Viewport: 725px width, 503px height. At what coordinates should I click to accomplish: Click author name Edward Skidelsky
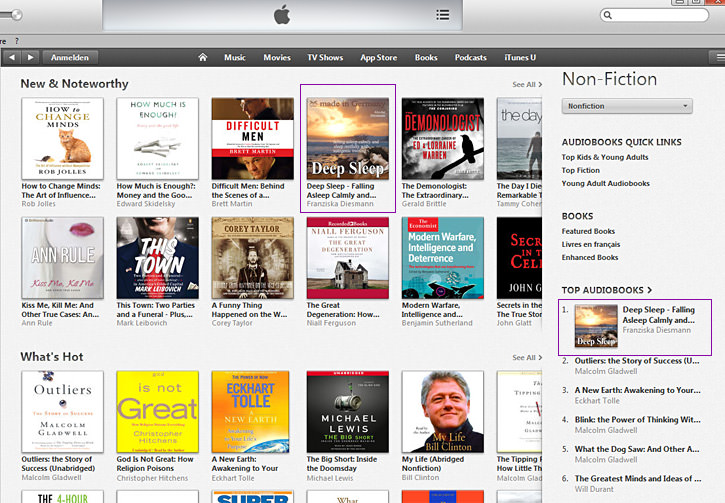point(146,204)
